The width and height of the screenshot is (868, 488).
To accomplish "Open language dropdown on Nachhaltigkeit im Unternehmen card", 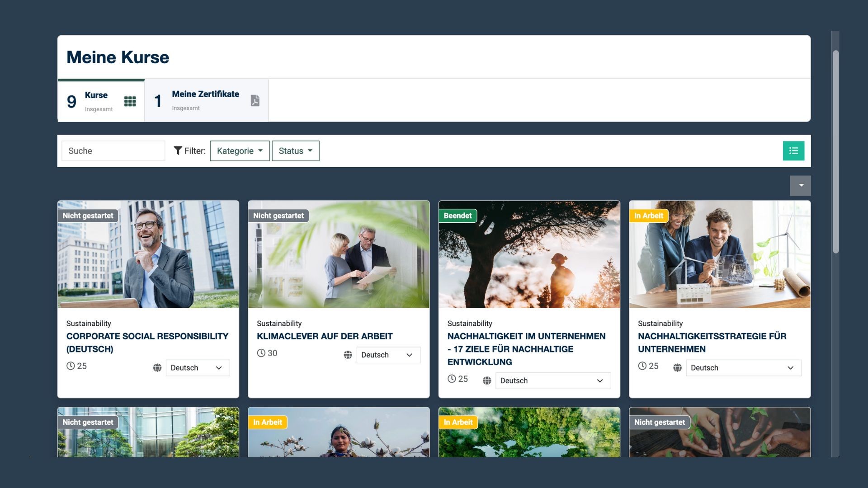I will point(553,381).
